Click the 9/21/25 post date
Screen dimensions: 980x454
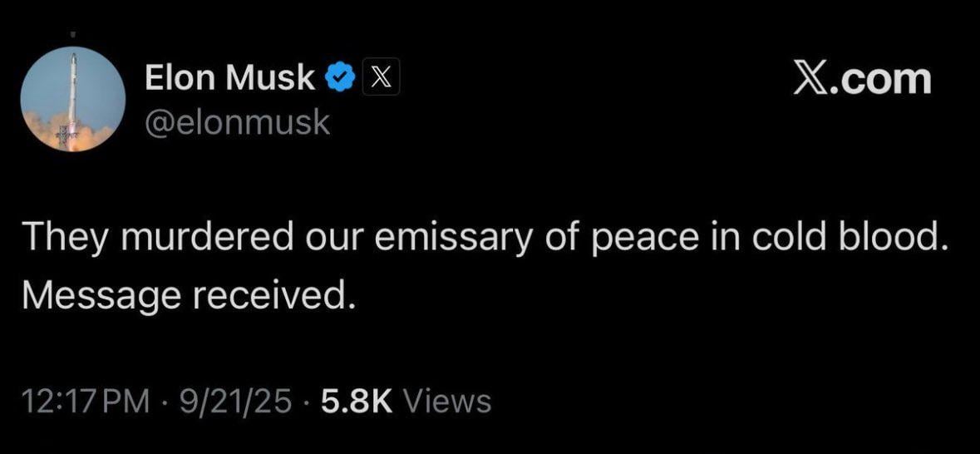(239, 402)
